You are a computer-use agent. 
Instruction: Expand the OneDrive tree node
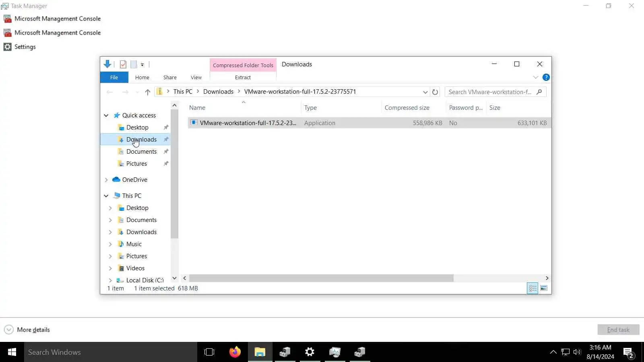106,180
